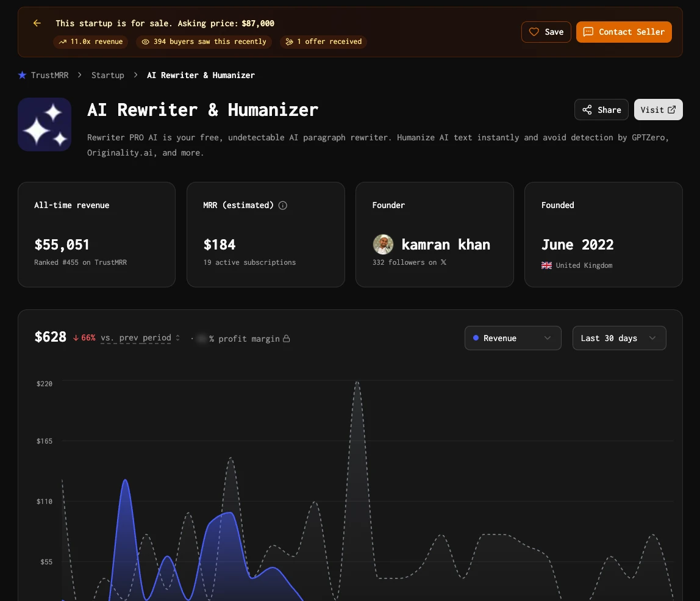
Task: Click the TrustMRR star logo icon
Action: (x=23, y=75)
